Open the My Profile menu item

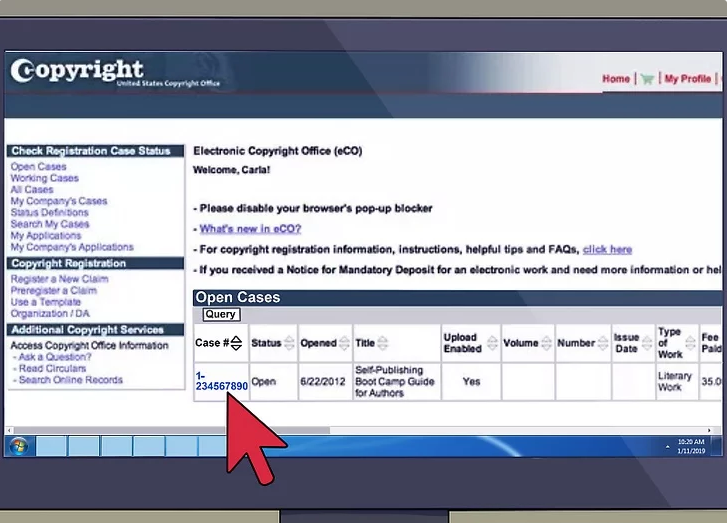688,79
